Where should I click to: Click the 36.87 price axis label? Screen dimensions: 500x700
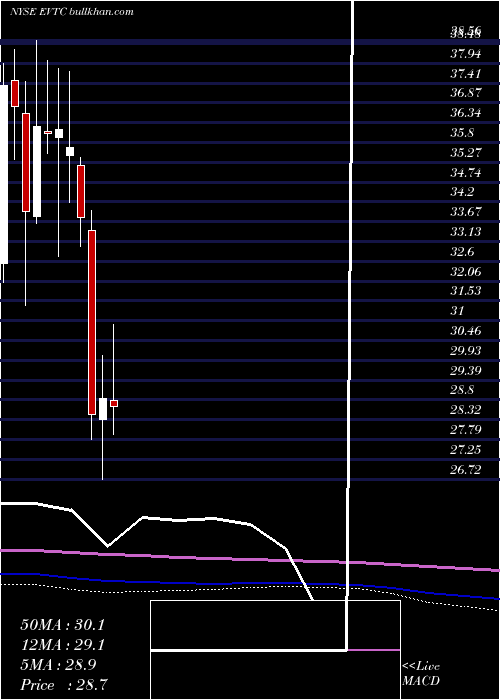click(466, 93)
